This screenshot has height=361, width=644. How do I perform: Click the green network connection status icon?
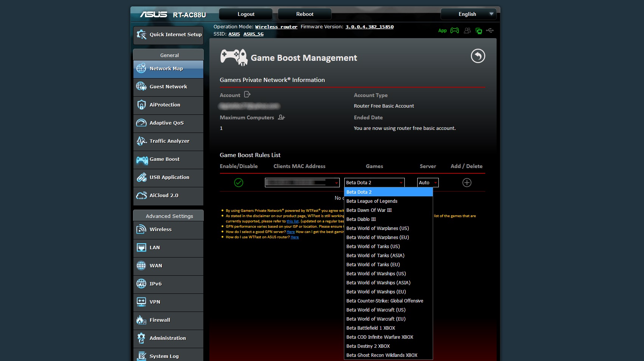pos(479,31)
